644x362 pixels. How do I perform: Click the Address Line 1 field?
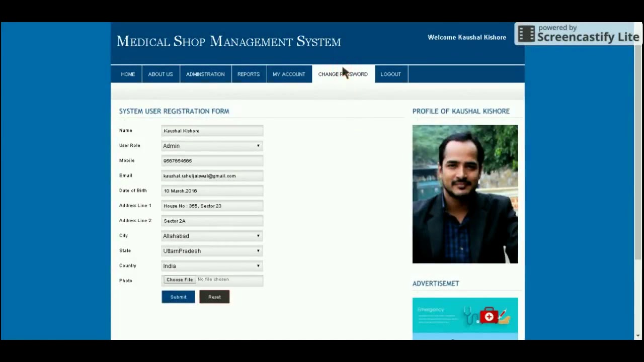tap(212, 206)
